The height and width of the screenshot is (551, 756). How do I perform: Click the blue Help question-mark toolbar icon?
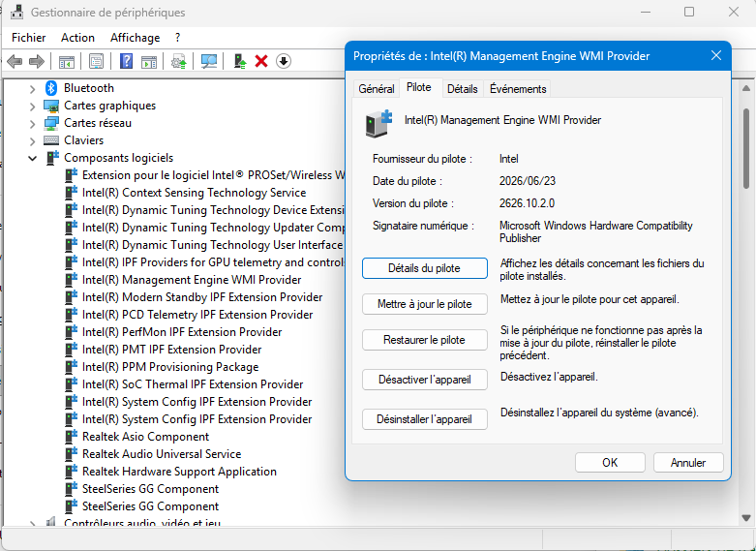126,61
